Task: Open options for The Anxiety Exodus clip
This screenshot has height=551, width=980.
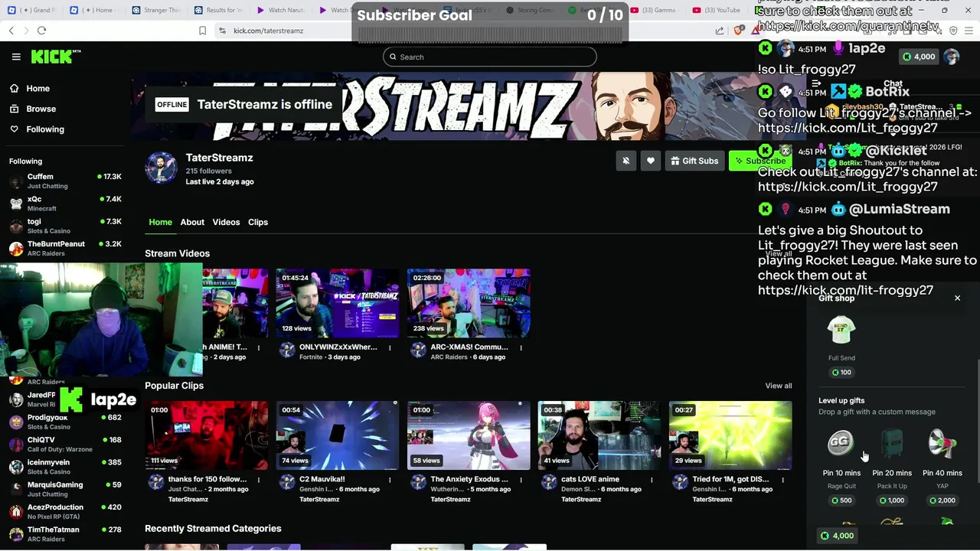Action: pos(521,480)
